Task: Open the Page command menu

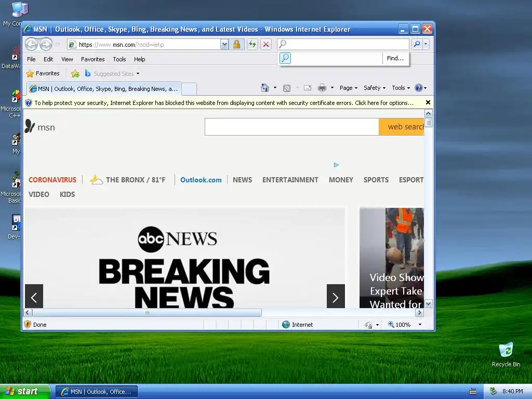Action: click(x=349, y=88)
